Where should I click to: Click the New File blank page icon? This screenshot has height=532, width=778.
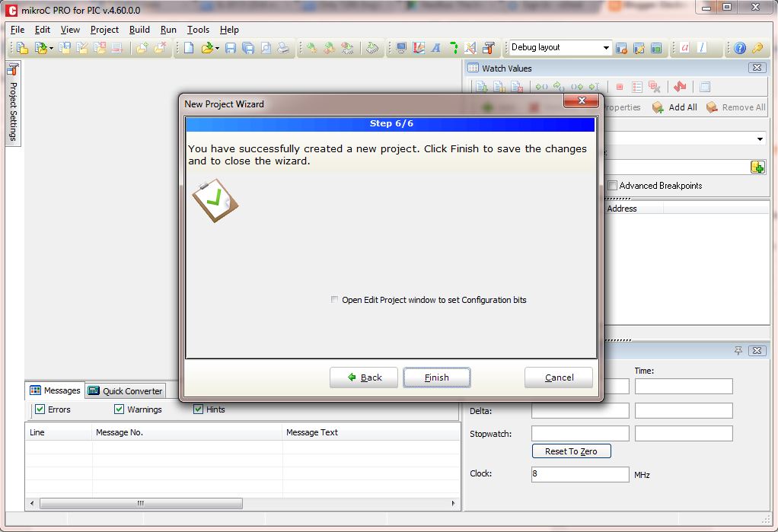point(189,48)
